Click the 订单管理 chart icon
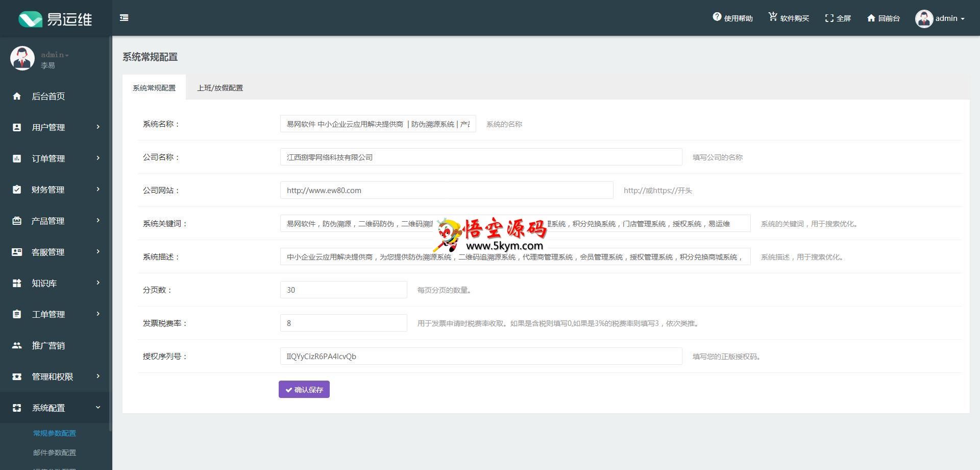The height and width of the screenshot is (470, 980). (17, 158)
